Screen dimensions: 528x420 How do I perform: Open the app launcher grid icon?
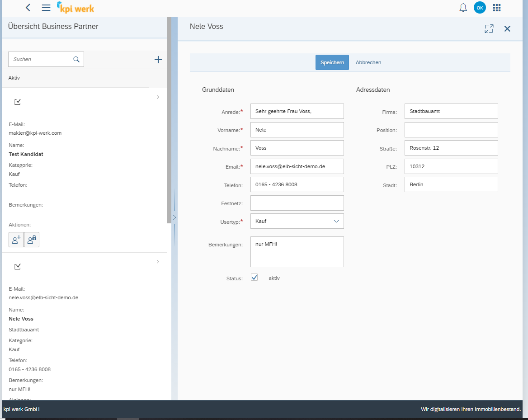pos(496,7)
